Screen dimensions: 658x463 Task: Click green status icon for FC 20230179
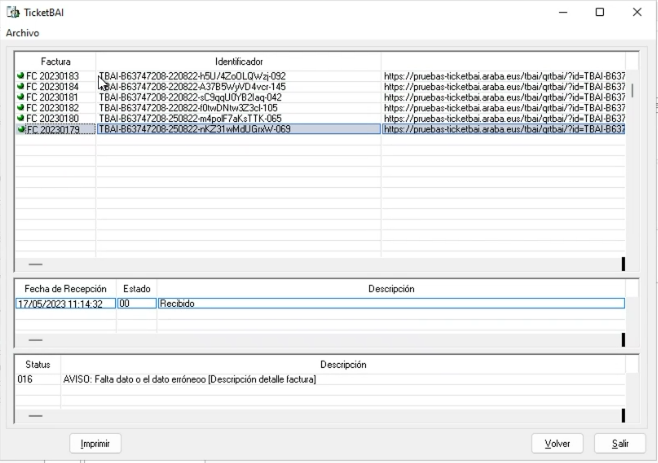coord(21,130)
